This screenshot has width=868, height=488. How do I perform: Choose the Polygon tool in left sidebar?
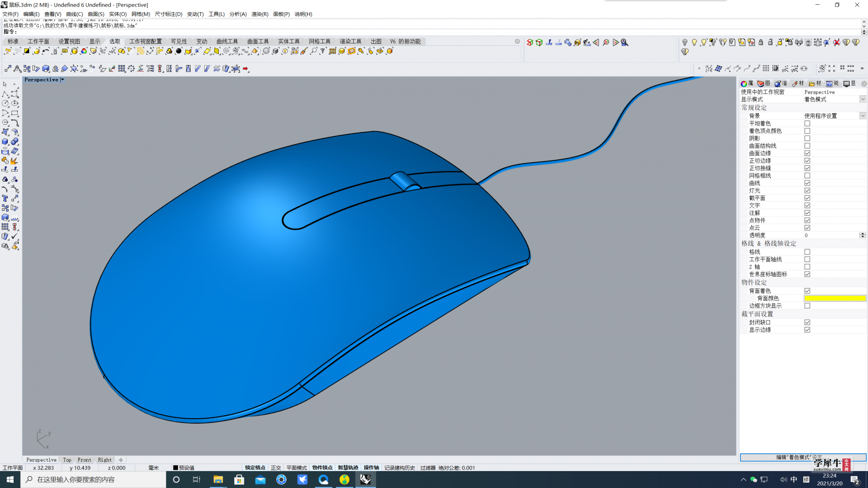point(5,123)
